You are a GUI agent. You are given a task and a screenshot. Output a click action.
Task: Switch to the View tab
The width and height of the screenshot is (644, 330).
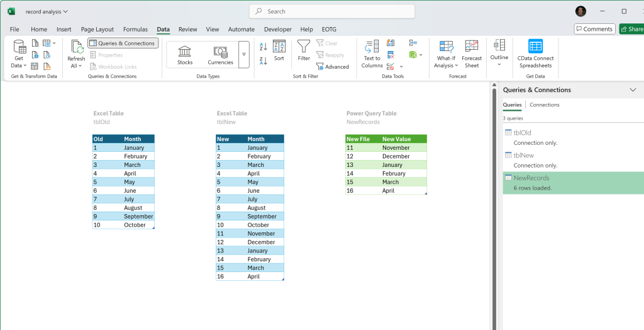[213, 29]
